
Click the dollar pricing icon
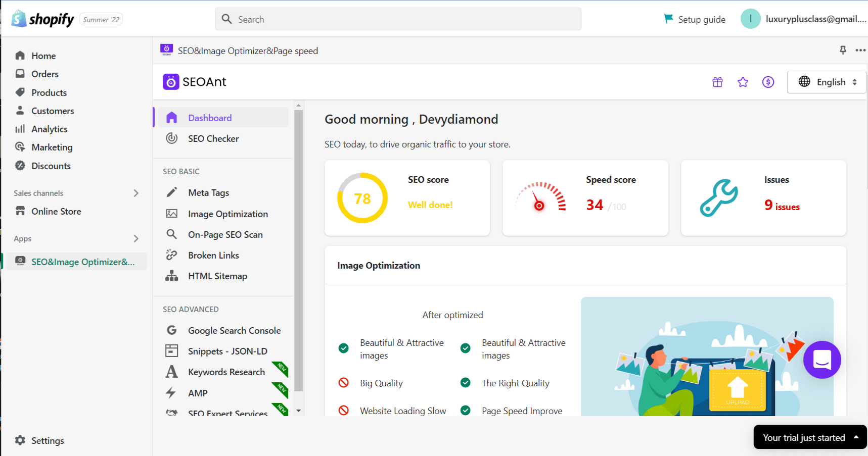pyautogui.click(x=768, y=82)
